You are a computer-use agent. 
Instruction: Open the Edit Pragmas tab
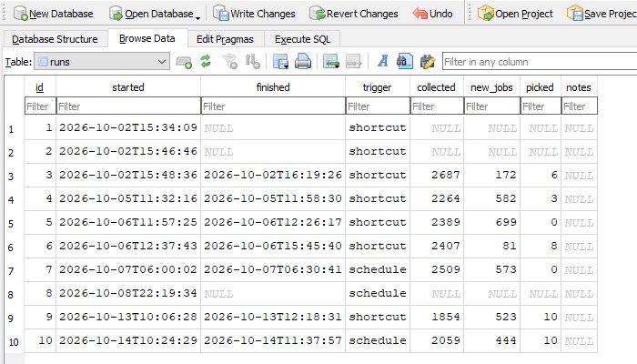225,39
